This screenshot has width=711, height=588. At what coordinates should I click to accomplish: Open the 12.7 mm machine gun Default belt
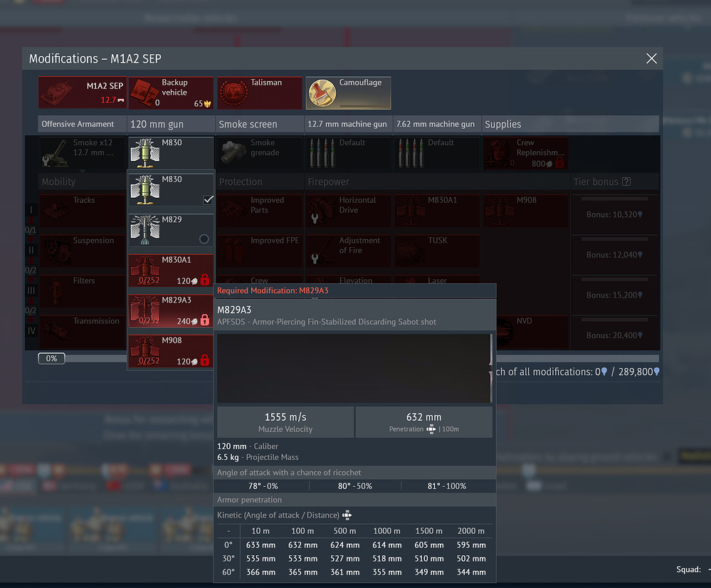(348, 153)
